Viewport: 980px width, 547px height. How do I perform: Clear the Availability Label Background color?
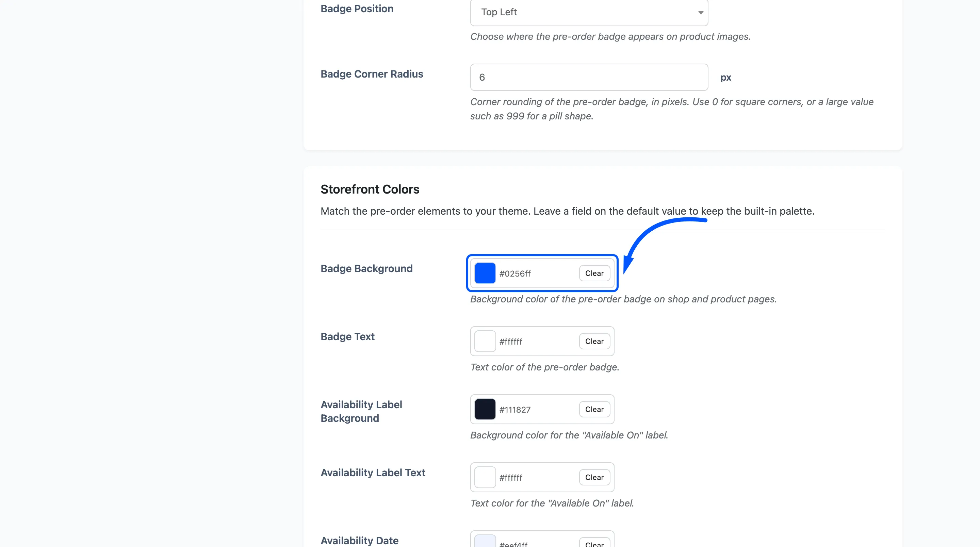click(x=594, y=409)
